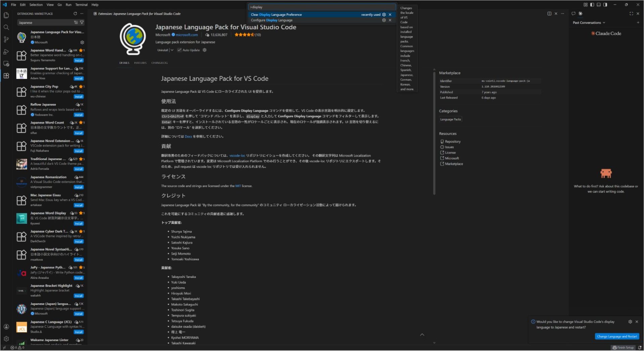Toggle the bottom panel visibility
Screen dimensions: 644x351
pos(599,4)
